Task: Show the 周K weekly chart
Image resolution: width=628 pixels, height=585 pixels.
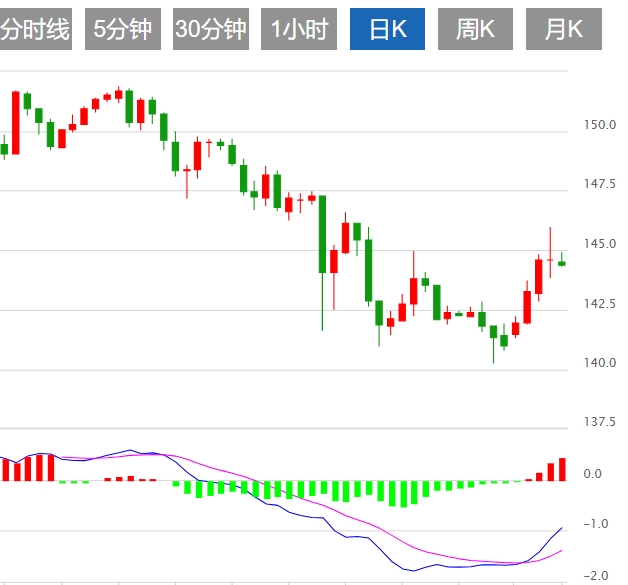Action: click(476, 30)
